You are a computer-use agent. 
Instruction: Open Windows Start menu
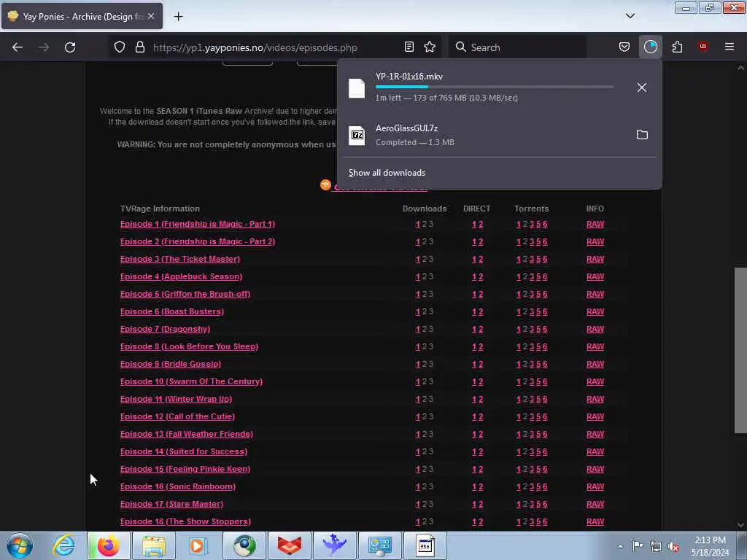pos(20,545)
